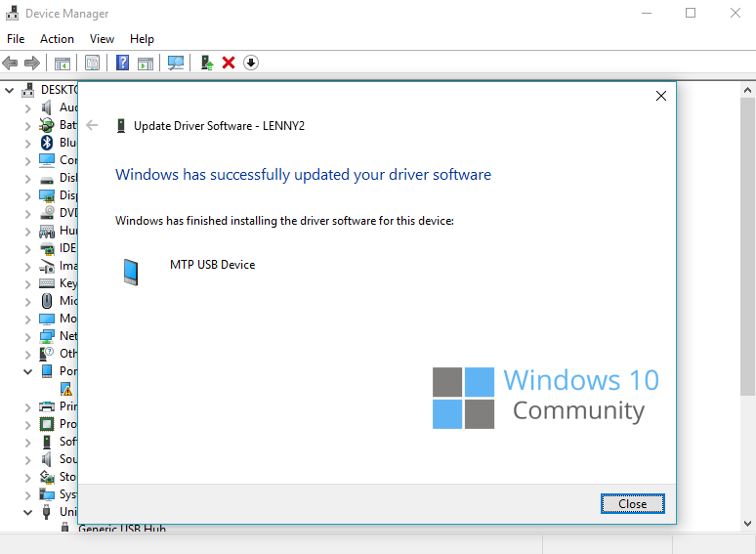Screen dimensions: 756x554
Task: Expand the Computer tree node
Action: [28, 161]
